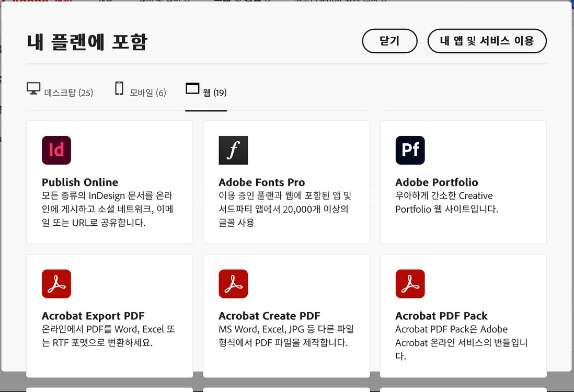Screen dimensions: 574x392
Task: Click the Adobe Fonts Pro title
Action: (262, 182)
